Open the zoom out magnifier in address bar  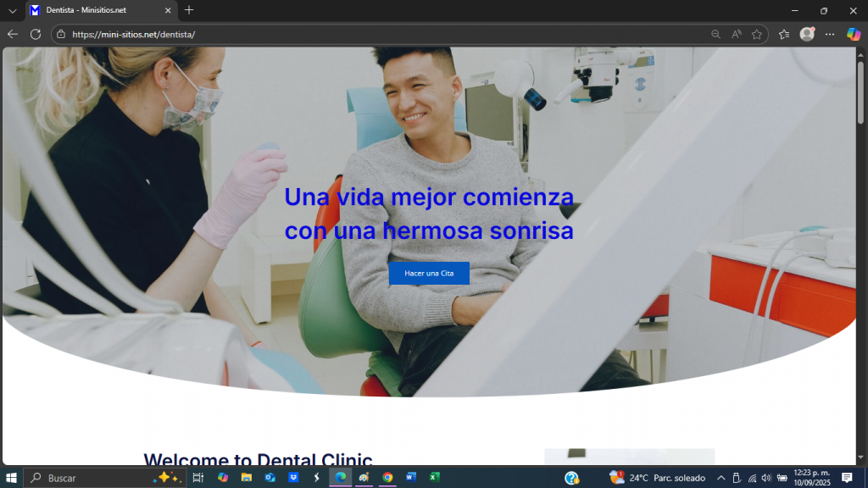click(716, 35)
